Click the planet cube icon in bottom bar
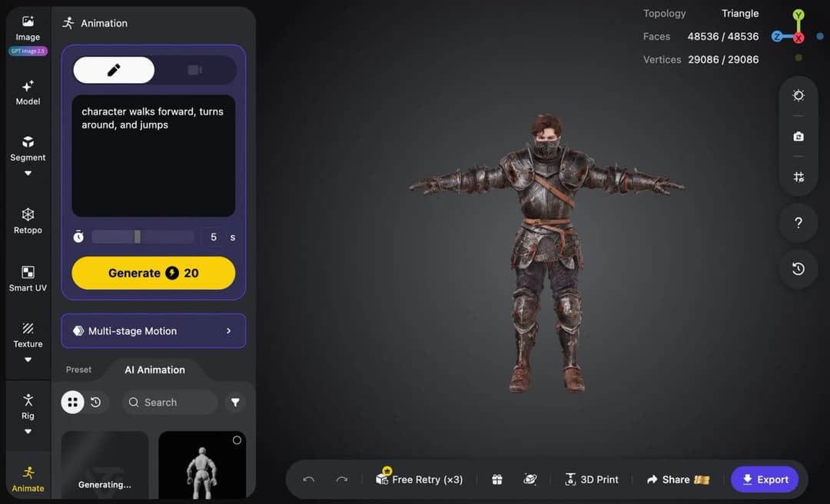 530,479
